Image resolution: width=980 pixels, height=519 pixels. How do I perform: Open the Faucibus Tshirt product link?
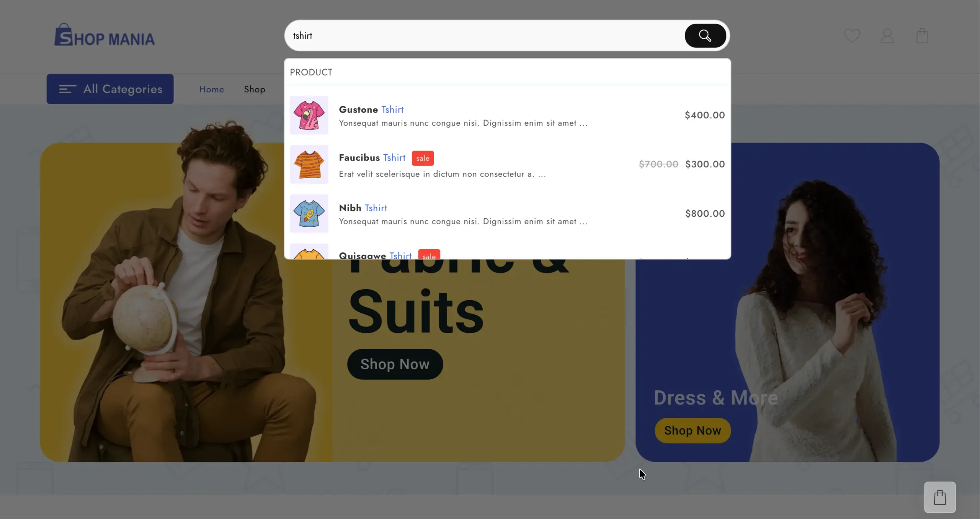pos(372,158)
